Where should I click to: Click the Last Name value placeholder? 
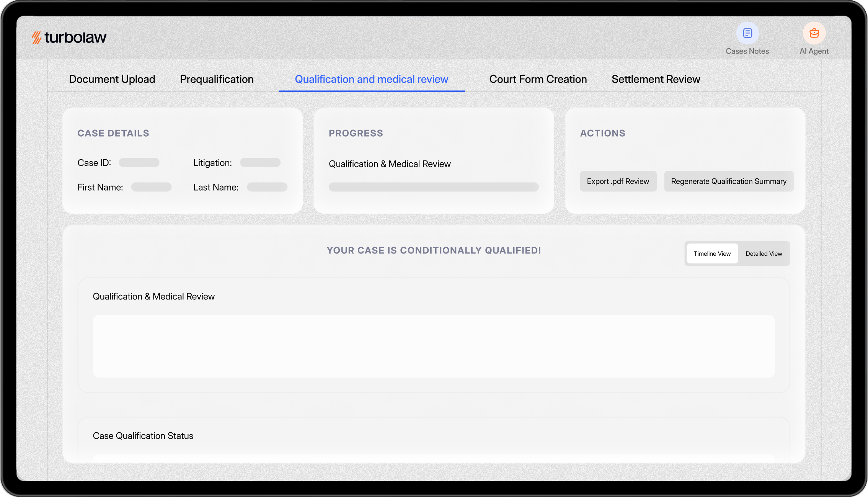click(267, 187)
